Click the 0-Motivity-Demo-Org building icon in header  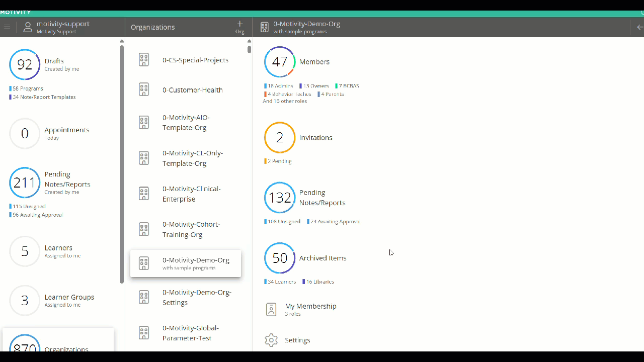point(265,27)
